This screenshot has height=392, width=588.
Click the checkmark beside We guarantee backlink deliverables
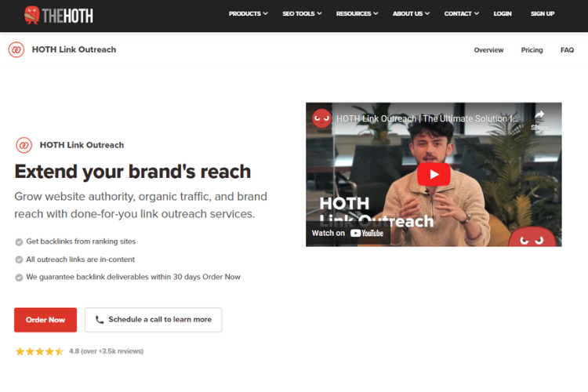(x=19, y=278)
